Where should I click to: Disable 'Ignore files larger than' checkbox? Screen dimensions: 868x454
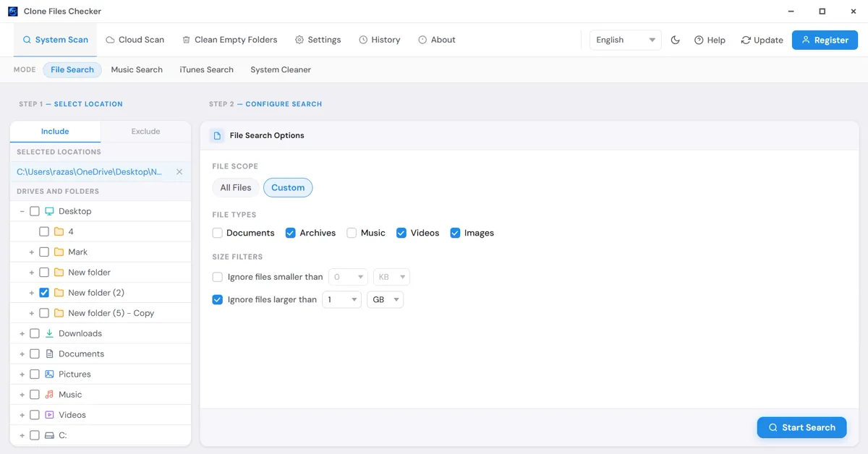(x=218, y=299)
